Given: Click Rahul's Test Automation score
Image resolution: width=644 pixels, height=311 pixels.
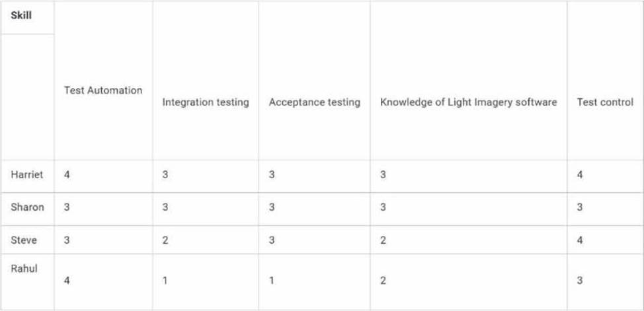Looking at the screenshot, I should click(x=67, y=281).
